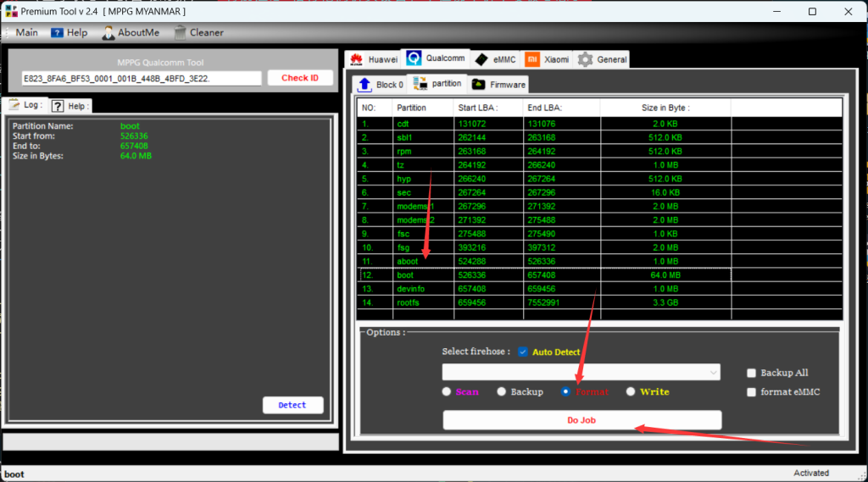Click the Check ID button
Screen dimensions: 868x482
point(300,78)
